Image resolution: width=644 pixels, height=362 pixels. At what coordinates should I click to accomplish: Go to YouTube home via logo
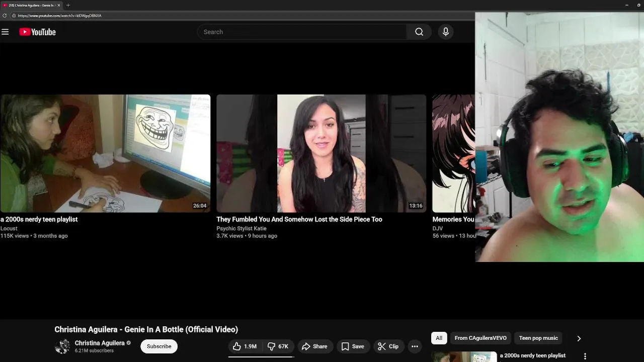coord(37,32)
